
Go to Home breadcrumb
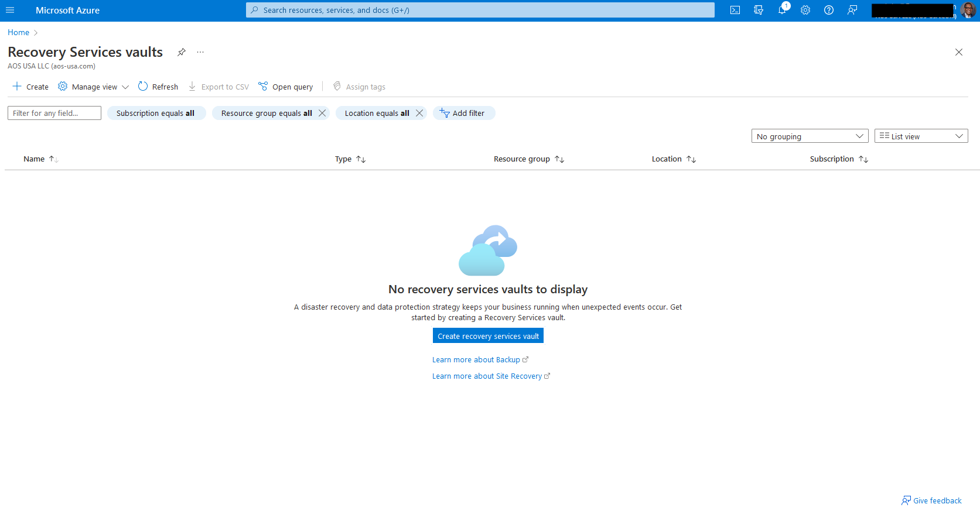point(18,32)
